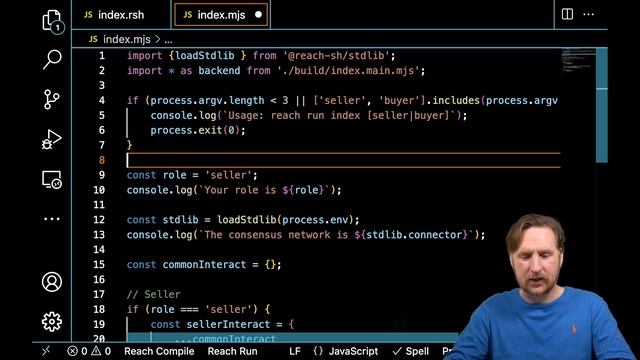Click 'commonInteract' on line 15

pyautogui.click(x=204, y=265)
